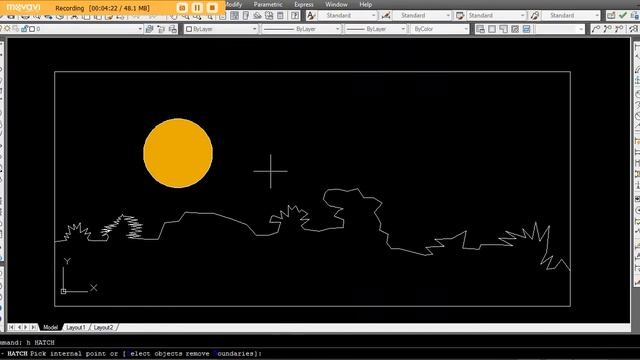The image size is (640, 360).
Task: Toggle the layer 0 lock icon
Action: tap(24, 29)
